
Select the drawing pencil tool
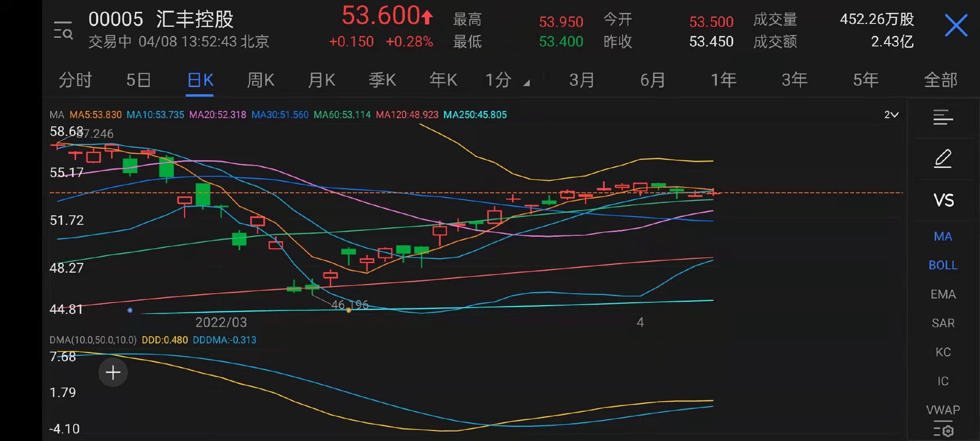pyautogui.click(x=943, y=159)
